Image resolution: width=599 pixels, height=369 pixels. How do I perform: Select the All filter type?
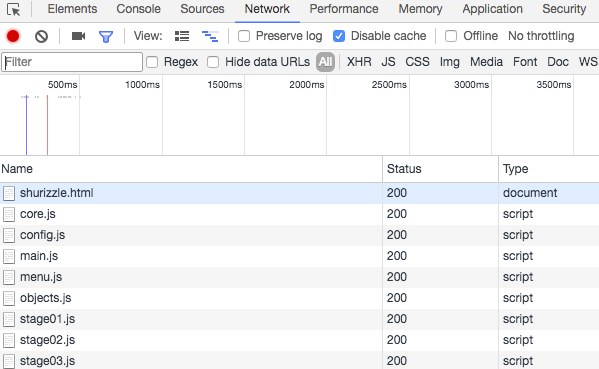coord(325,62)
